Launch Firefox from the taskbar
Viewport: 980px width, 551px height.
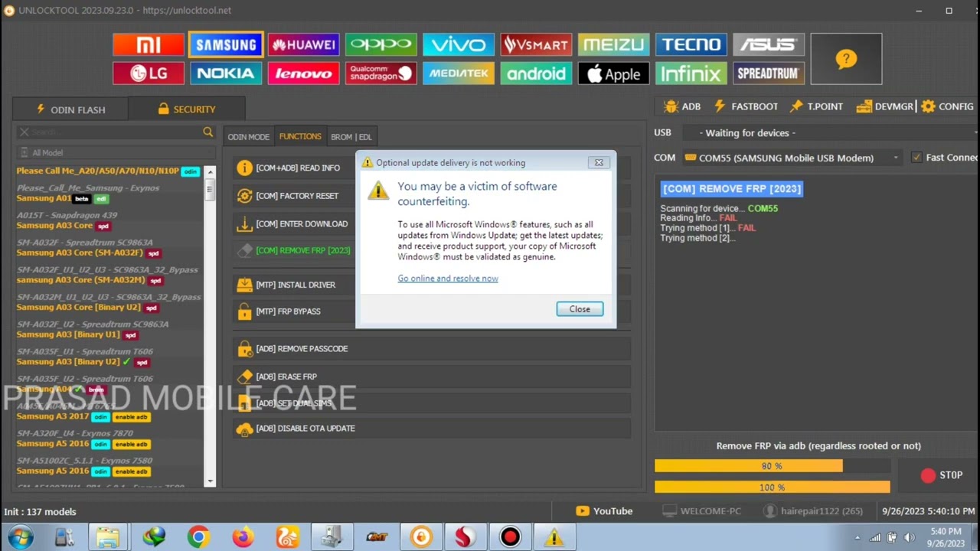coord(243,537)
